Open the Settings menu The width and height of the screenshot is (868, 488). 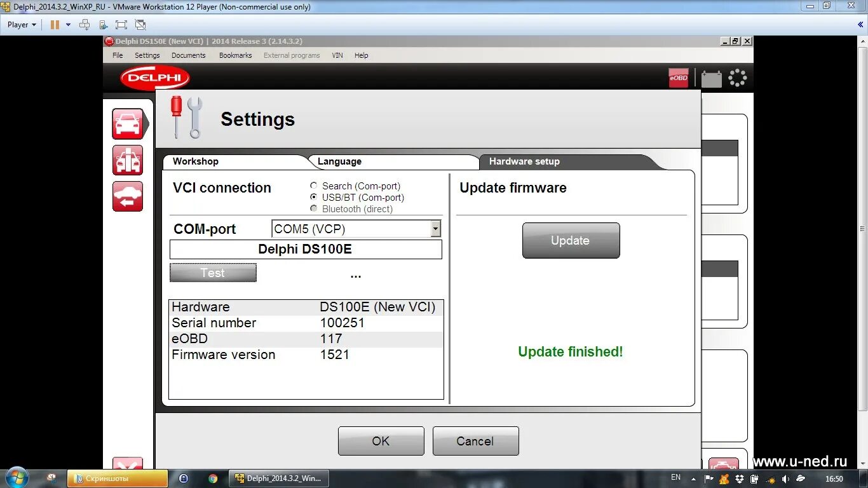147,55
